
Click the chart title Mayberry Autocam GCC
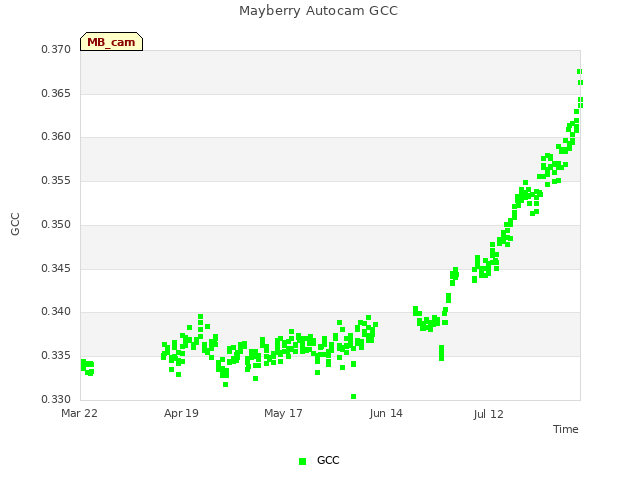point(318,11)
